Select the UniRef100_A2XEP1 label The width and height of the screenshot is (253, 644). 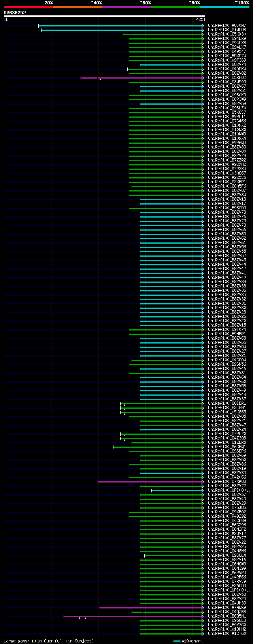pyautogui.click(x=227, y=182)
